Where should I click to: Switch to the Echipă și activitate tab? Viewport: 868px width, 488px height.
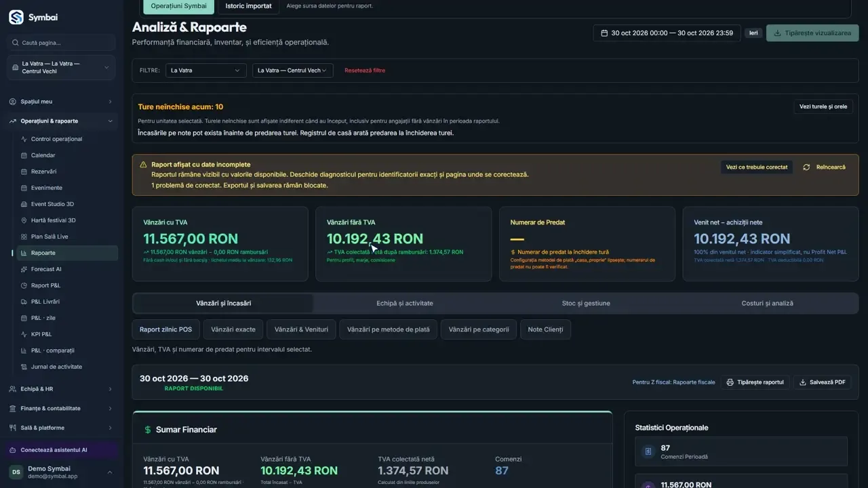405,303
